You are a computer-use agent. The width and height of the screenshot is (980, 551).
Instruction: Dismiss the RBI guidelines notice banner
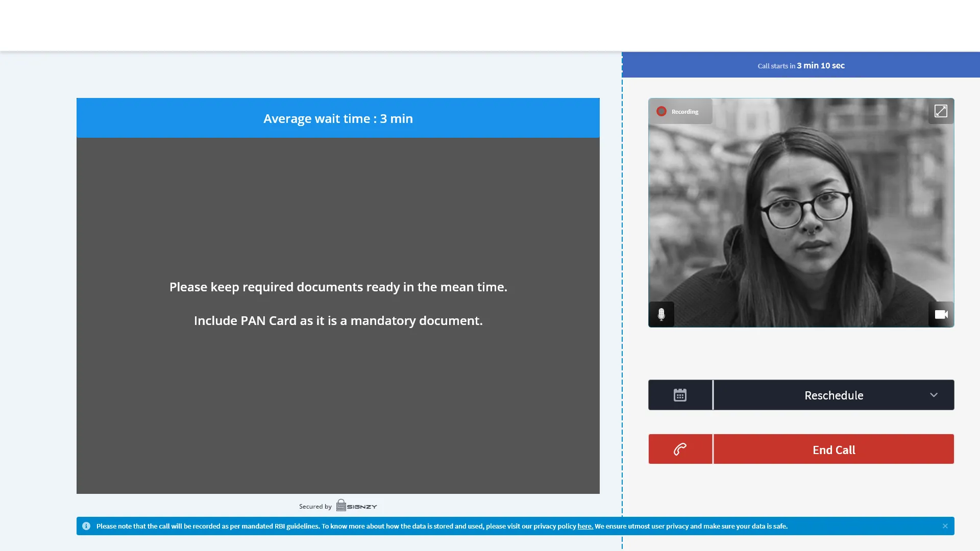(945, 526)
